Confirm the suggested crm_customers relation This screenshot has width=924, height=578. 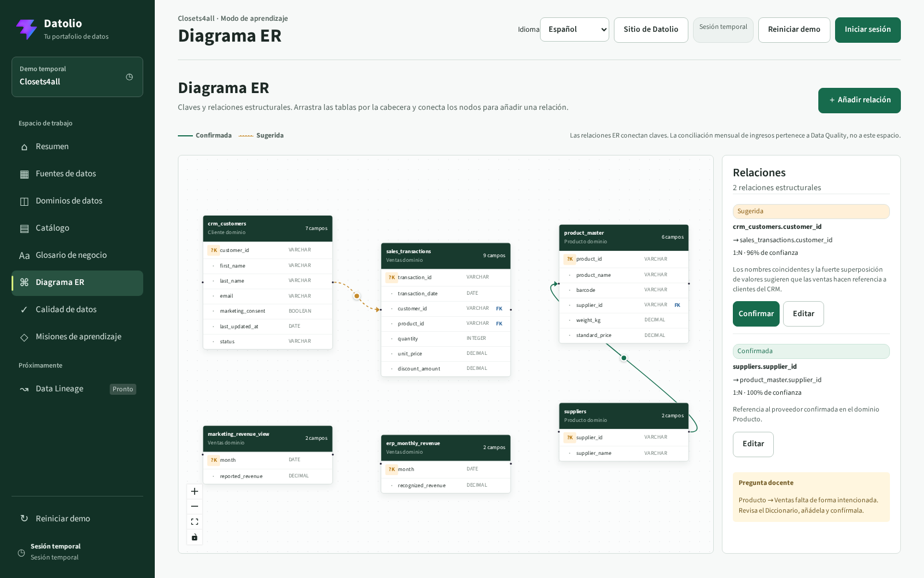(x=756, y=314)
